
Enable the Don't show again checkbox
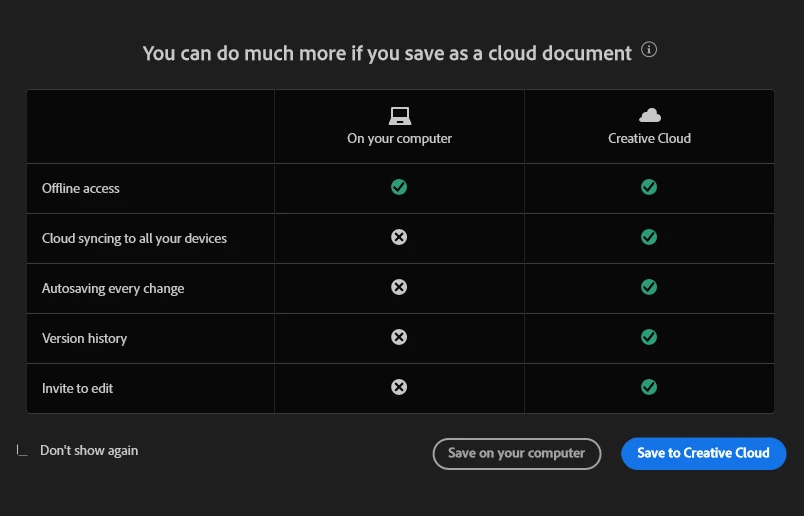22,450
